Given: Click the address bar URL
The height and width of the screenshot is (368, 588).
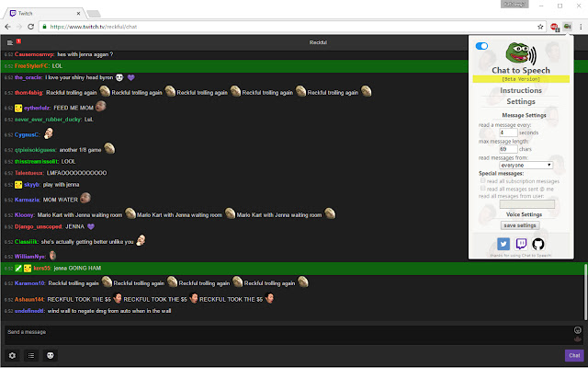Looking at the screenshot, I should [x=94, y=27].
